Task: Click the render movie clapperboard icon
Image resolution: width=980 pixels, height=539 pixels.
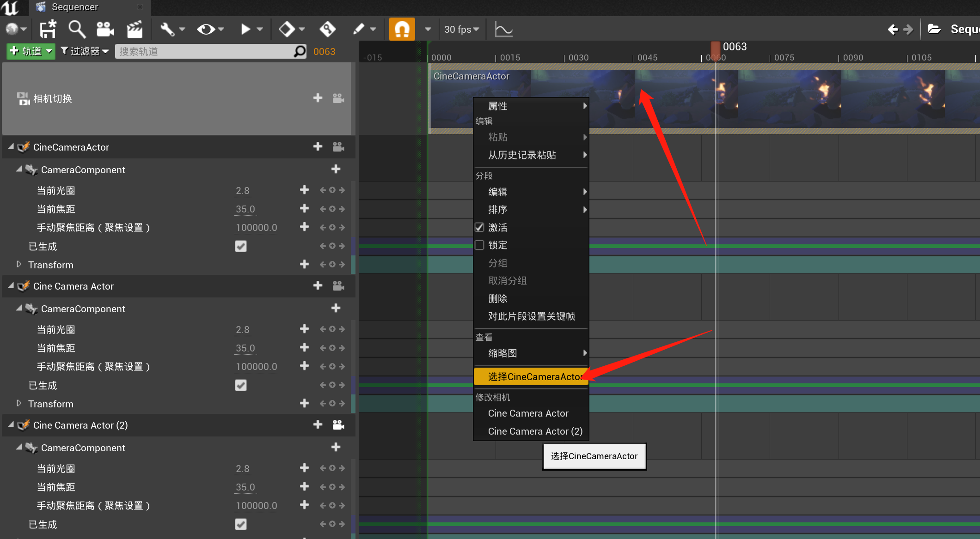Action: (134, 29)
